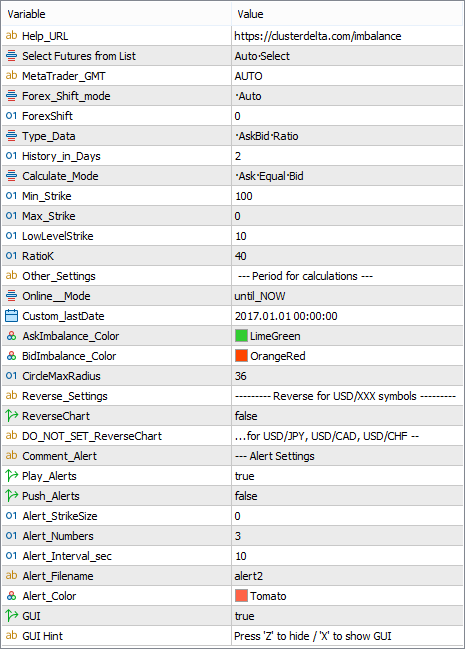This screenshot has width=465, height=649.
Task: Open the Type_Data AskBid Ratio dropdown
Action: click(347, 136)
